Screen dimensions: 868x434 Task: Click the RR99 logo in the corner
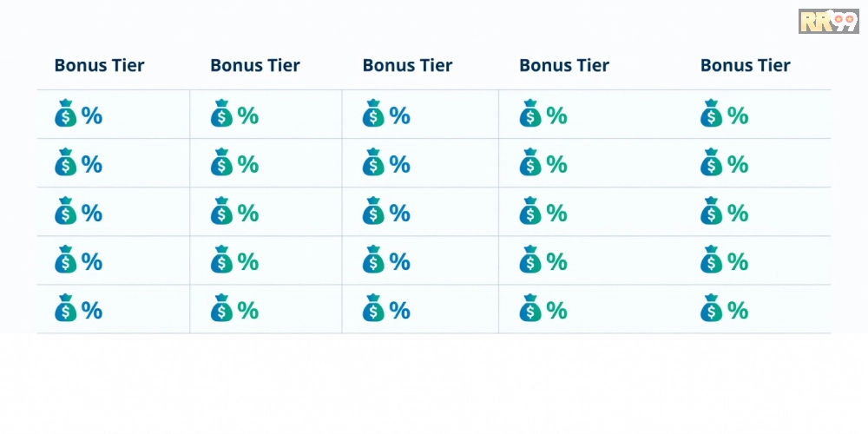[x=827, y=21]
